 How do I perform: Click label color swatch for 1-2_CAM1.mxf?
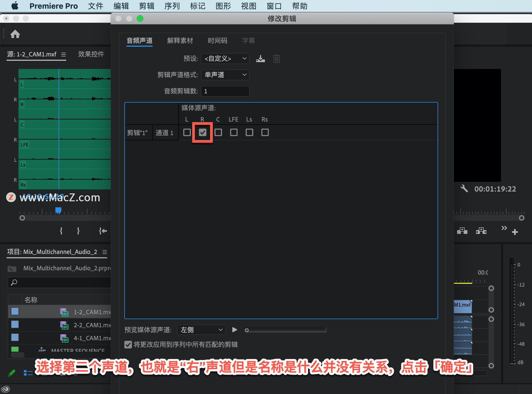click(15, 311)
